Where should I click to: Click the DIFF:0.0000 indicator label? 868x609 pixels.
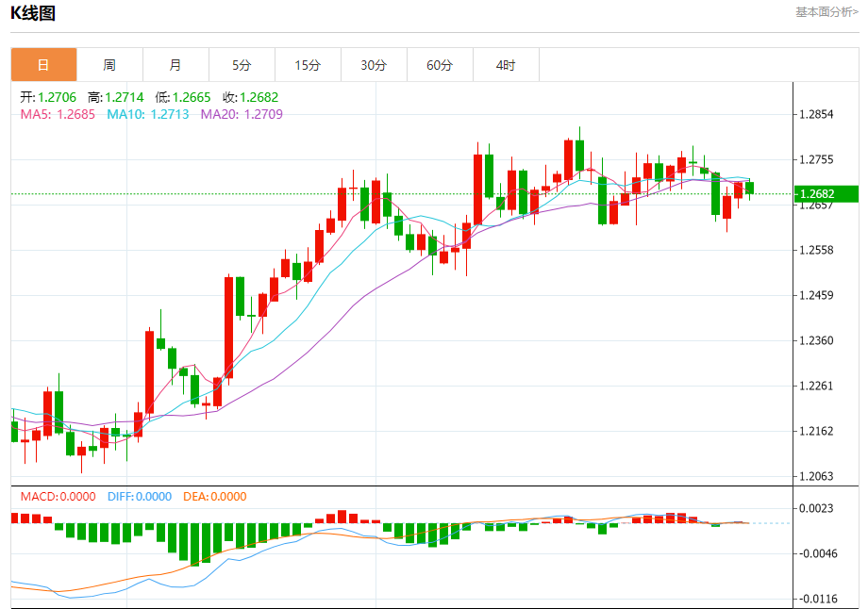[x=140, y=497]
